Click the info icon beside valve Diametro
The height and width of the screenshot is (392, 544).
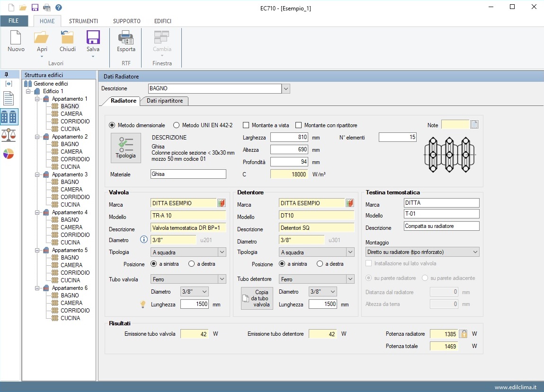143,239
